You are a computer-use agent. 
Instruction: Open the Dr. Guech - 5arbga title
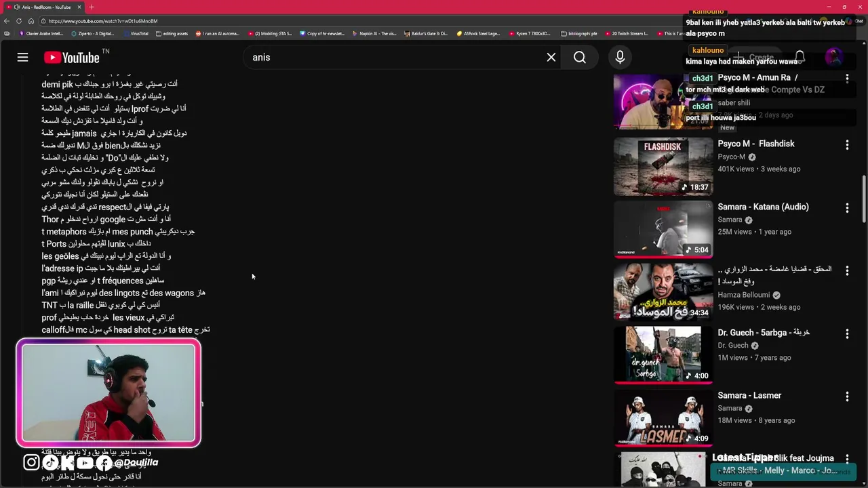pos(764,332)
